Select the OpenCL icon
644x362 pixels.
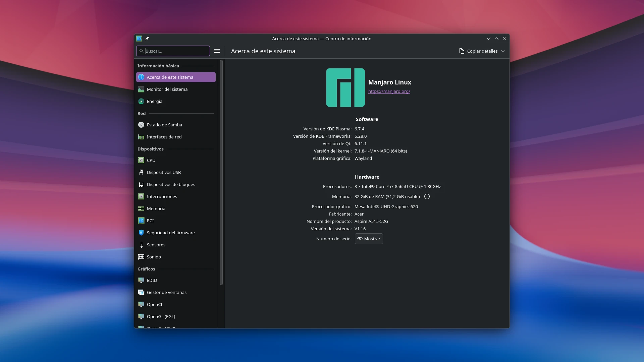point(141,304)
